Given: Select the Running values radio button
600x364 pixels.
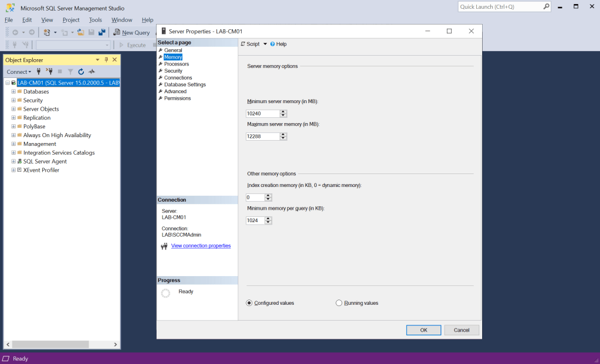Looking at the screenshot, I should point(339,303).
